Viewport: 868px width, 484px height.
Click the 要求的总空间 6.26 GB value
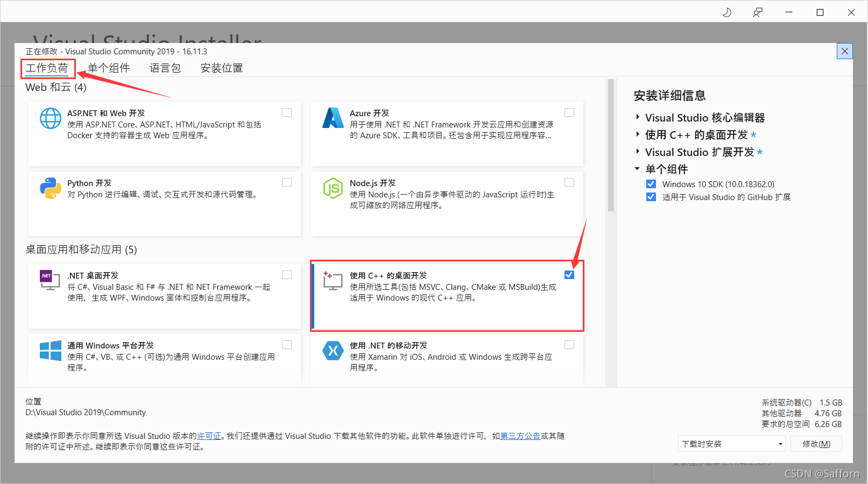click(828, 424)
